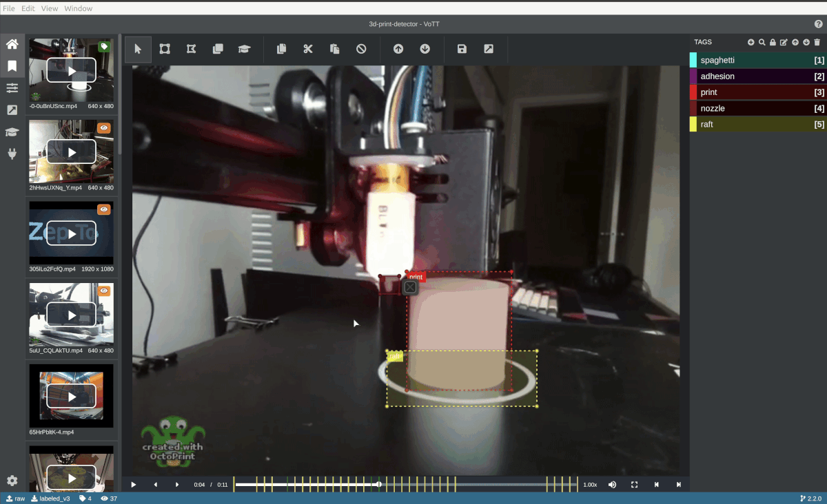827x504 pixels.
Task: Move the selected tag down
Action: [x=806, y=43]
